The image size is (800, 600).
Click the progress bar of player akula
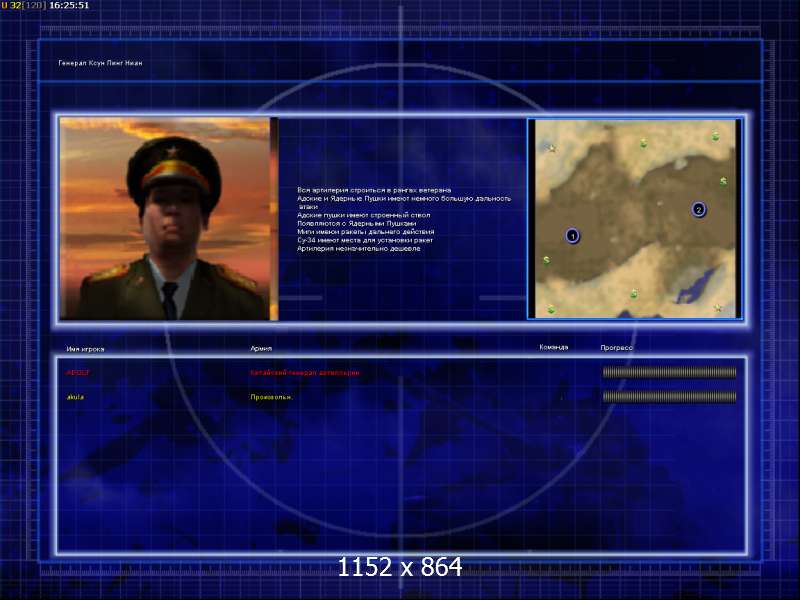point(669,396)
